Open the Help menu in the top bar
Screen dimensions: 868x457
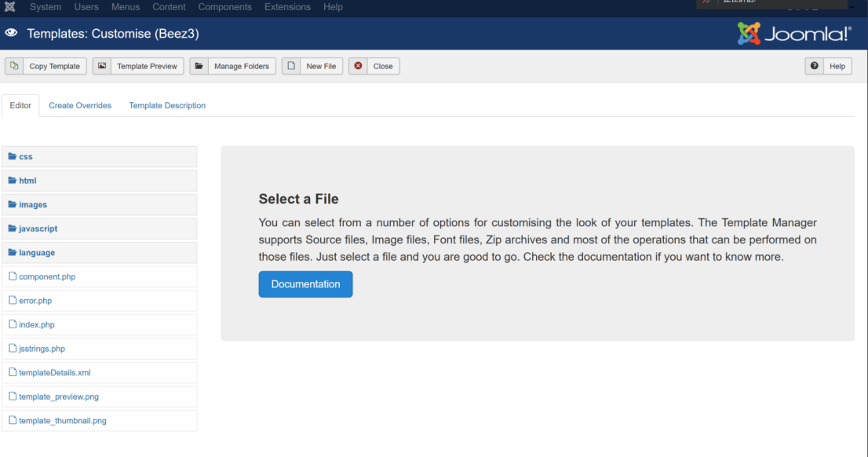click(334, 7)
